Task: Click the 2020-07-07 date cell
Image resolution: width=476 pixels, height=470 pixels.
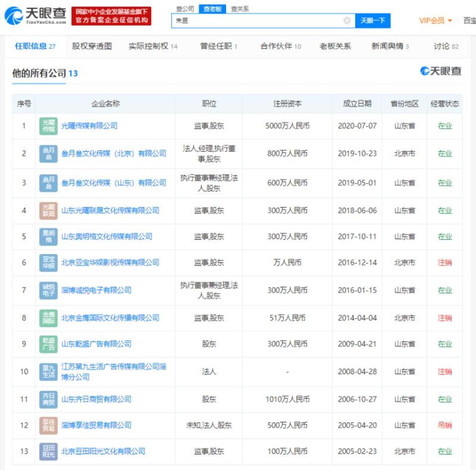Action: [357, 126]
